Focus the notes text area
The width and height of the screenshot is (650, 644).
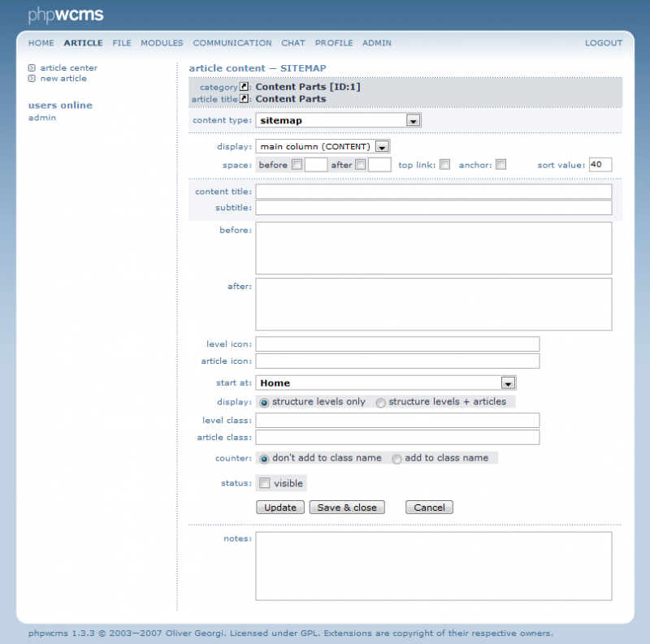[x=433, y=566]
